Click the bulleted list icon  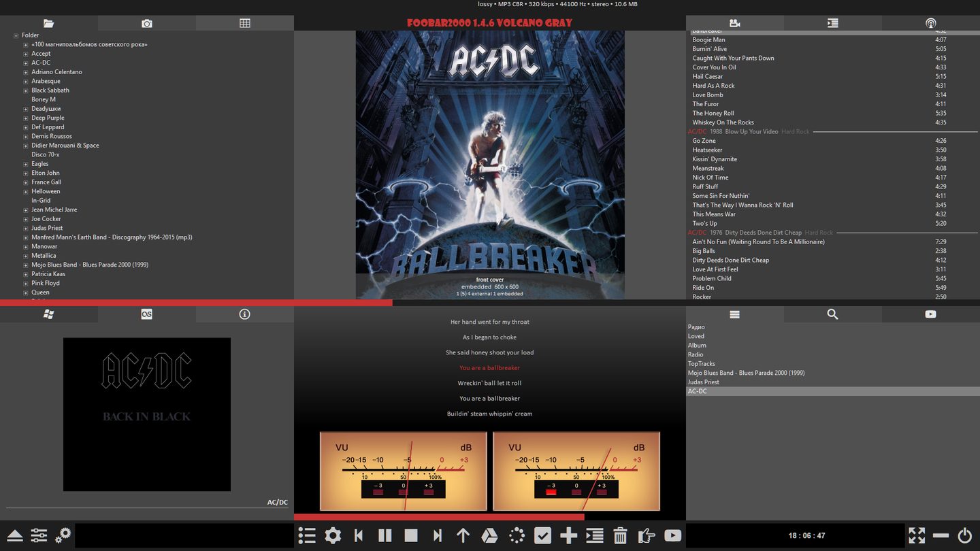(x=307, y=536)
